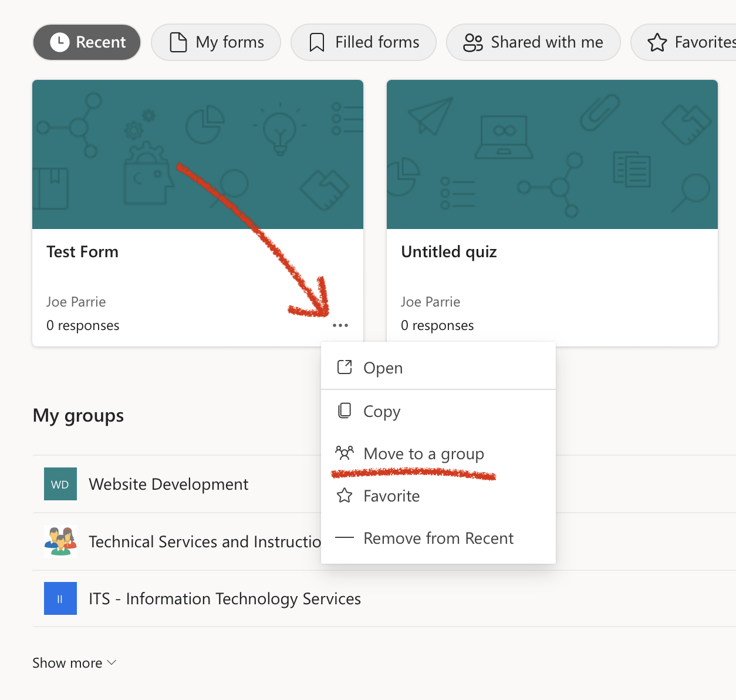Click the blue ITS group icon
This screenshot has height=700, width=736.
60,598
